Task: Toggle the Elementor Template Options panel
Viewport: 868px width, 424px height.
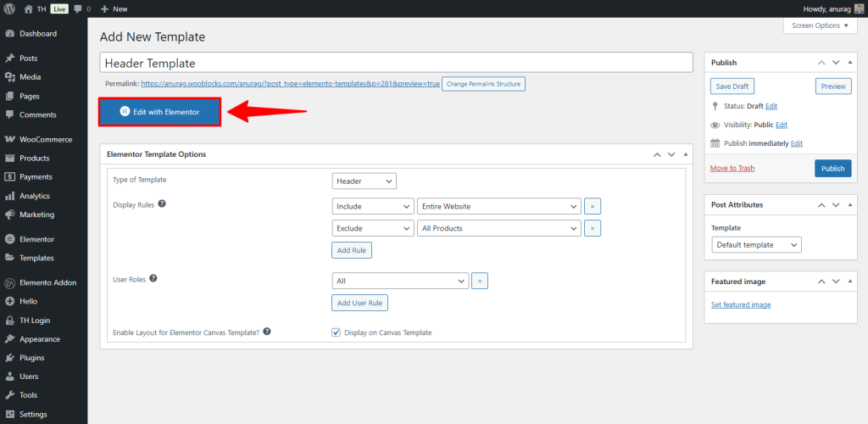Action: point(686,154)
